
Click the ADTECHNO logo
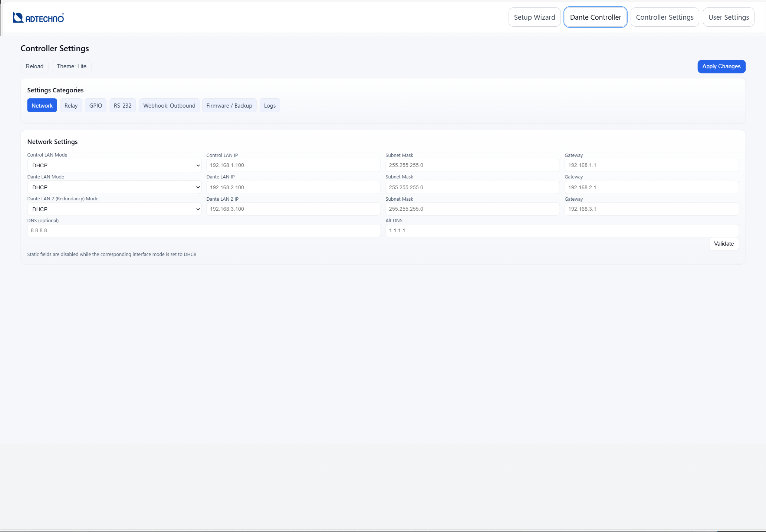39,17
